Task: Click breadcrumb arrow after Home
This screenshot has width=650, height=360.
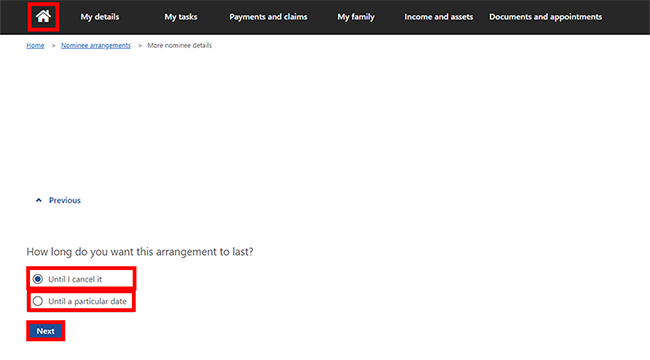Action: tap(53, 46)
